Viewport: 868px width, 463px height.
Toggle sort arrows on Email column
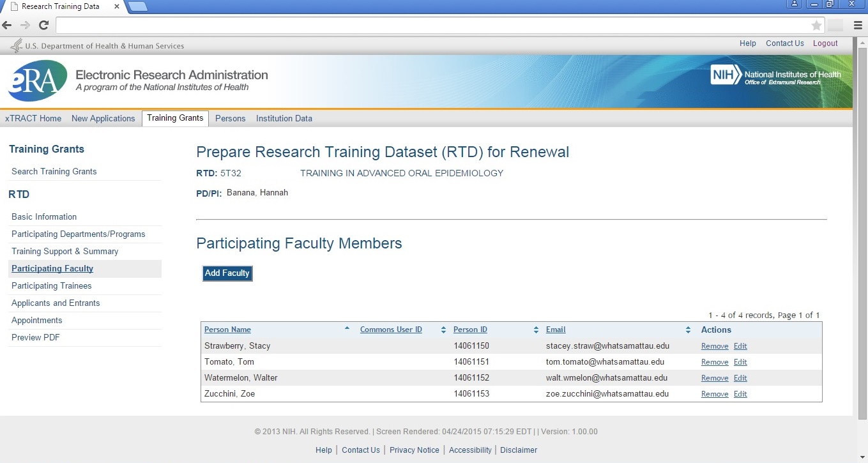pos(688,330)
